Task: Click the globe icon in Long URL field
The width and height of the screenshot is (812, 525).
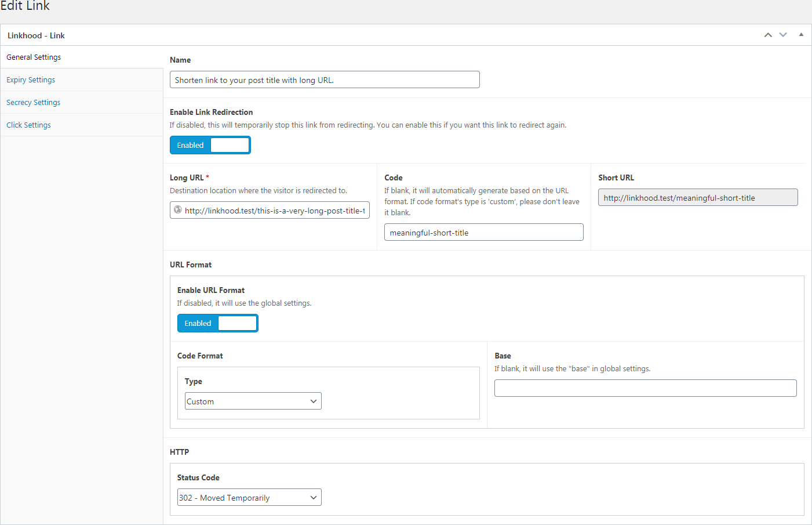Action: pyautogui.click(x=178, y=210)
